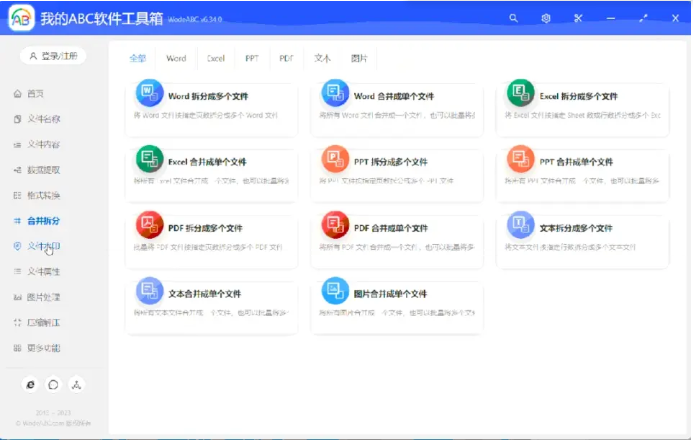Open 文件内容 in sidebar
Screen dimensions: 693x440
pos(44,144)
